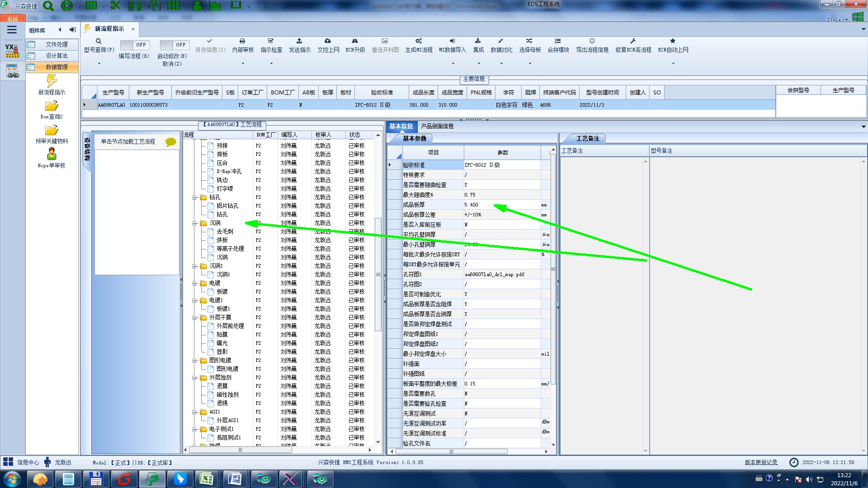Open the 版本更新记录 link

[x=761, y=462]
